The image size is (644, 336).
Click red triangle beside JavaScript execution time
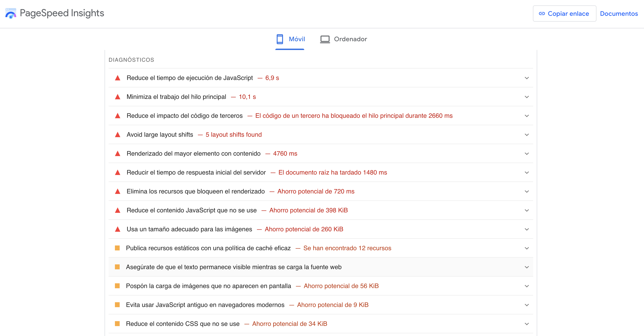pos(117,78)
